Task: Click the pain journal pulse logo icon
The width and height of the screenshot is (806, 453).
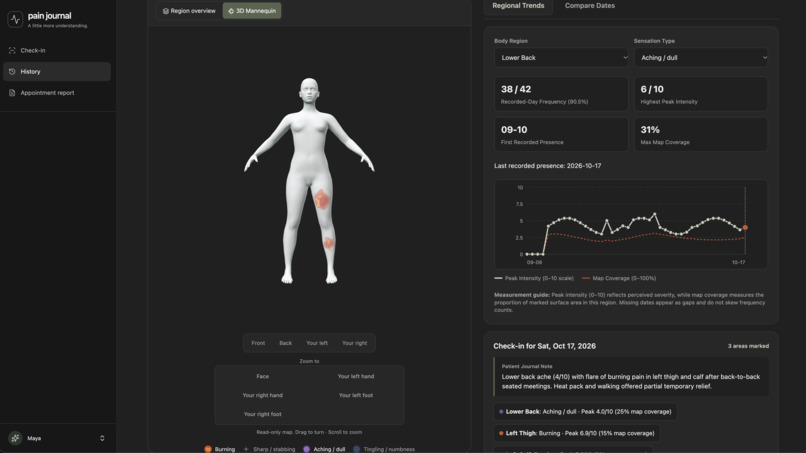Action: pos(15,20)
